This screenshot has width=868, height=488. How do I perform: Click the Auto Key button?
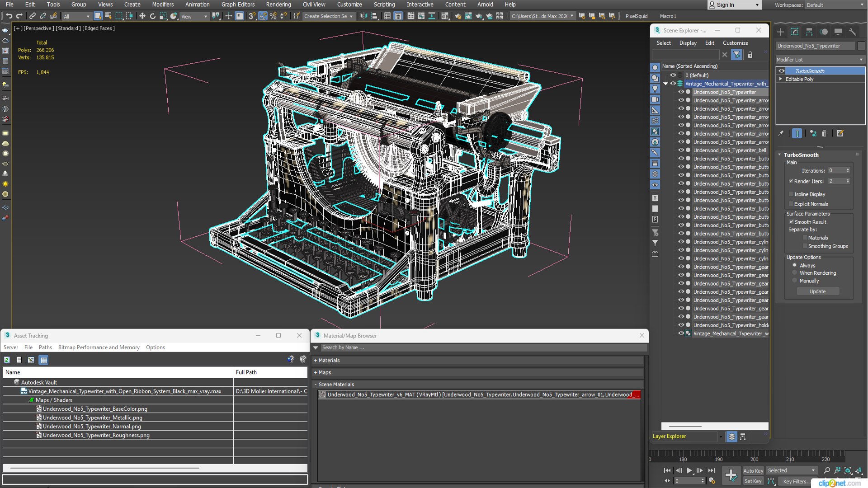pyautogui.click(x=753, y=471)
